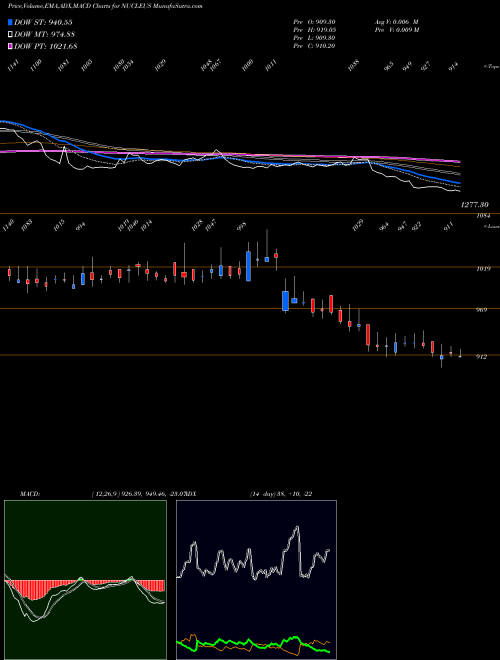
Task: Click the 'Pre H: 919.65' high value
Action: (x=314, y=30)
